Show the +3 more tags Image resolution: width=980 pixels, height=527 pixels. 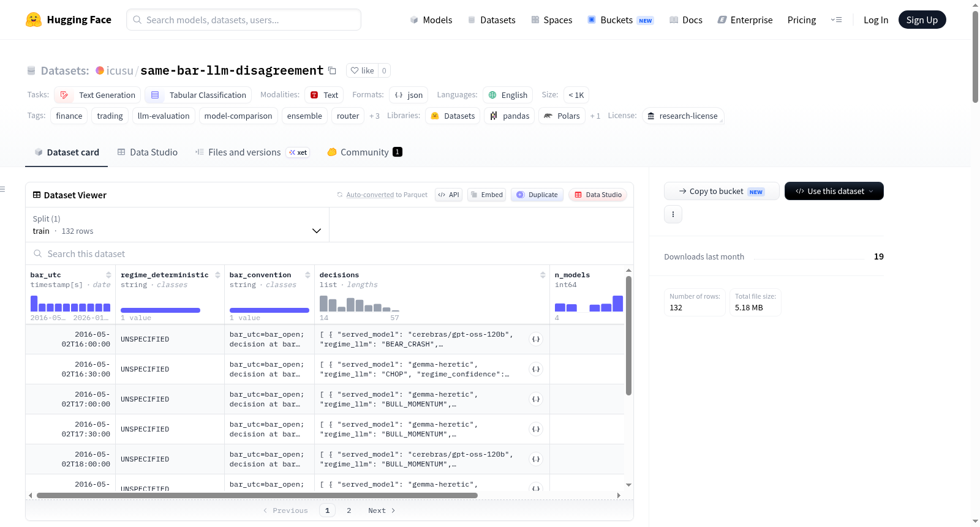click(374, 116)
